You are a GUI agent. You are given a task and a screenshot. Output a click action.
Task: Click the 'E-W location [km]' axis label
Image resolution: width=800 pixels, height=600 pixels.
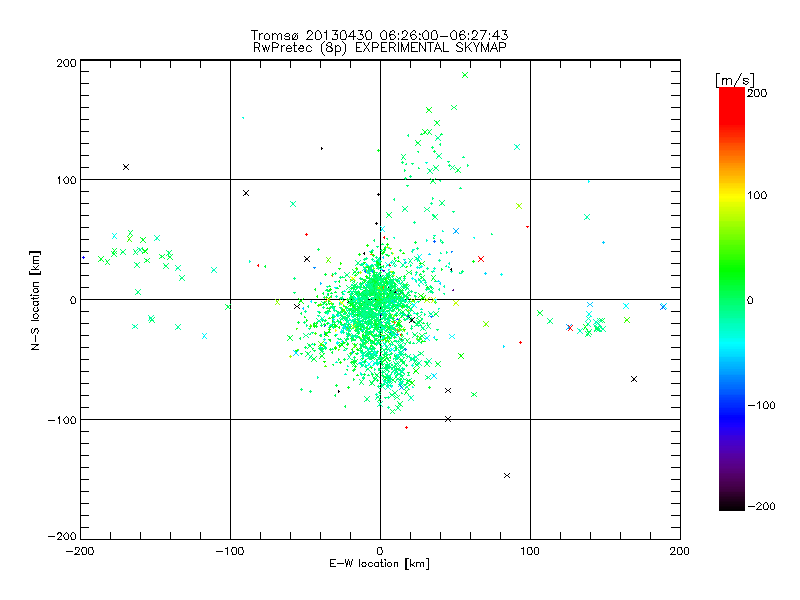click(x=379, y=564)
